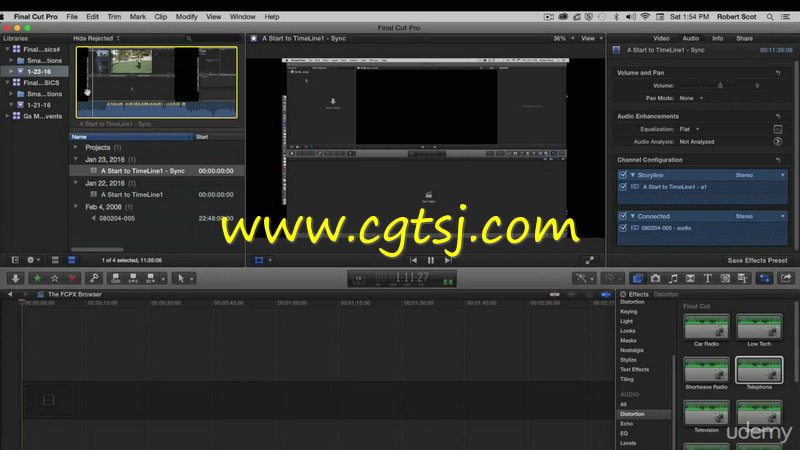
Task: Open the Retime speed icon
Action: click(x=610, y=279)
